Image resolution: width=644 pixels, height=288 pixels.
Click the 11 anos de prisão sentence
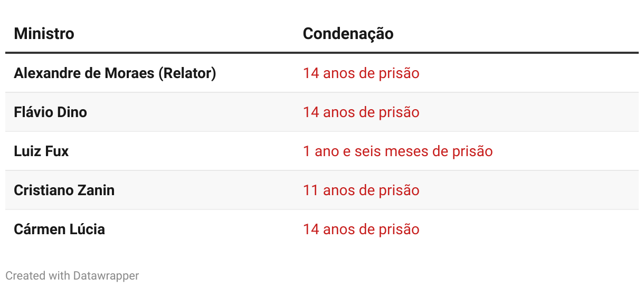click(361, 190)
